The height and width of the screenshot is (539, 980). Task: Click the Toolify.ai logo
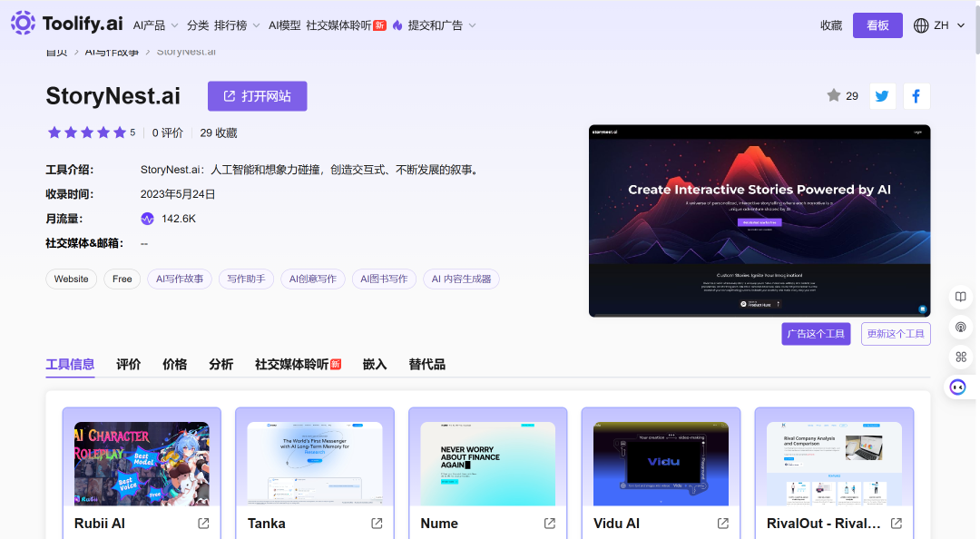point(67,24)
